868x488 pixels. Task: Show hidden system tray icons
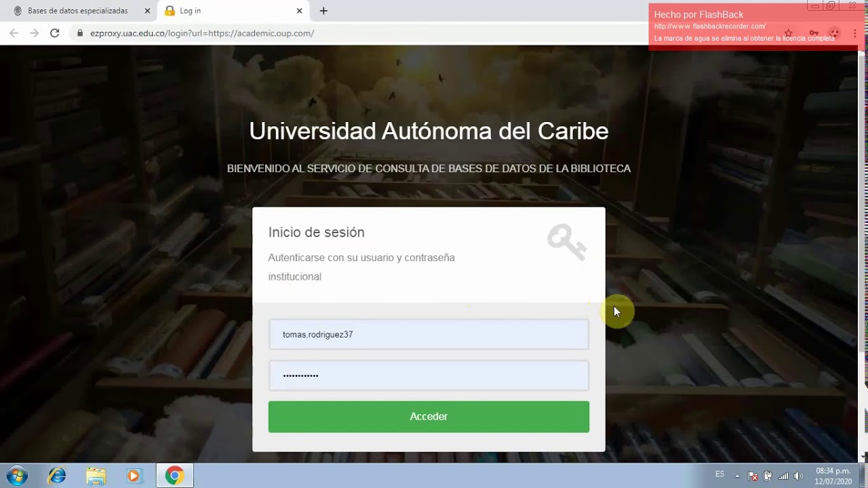coord(737,476)
